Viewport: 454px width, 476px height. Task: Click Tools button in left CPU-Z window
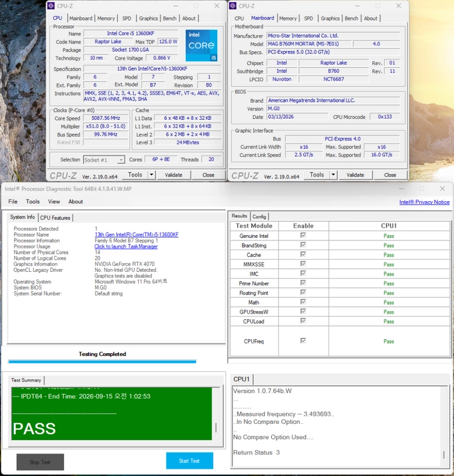[x=135, y=175]
